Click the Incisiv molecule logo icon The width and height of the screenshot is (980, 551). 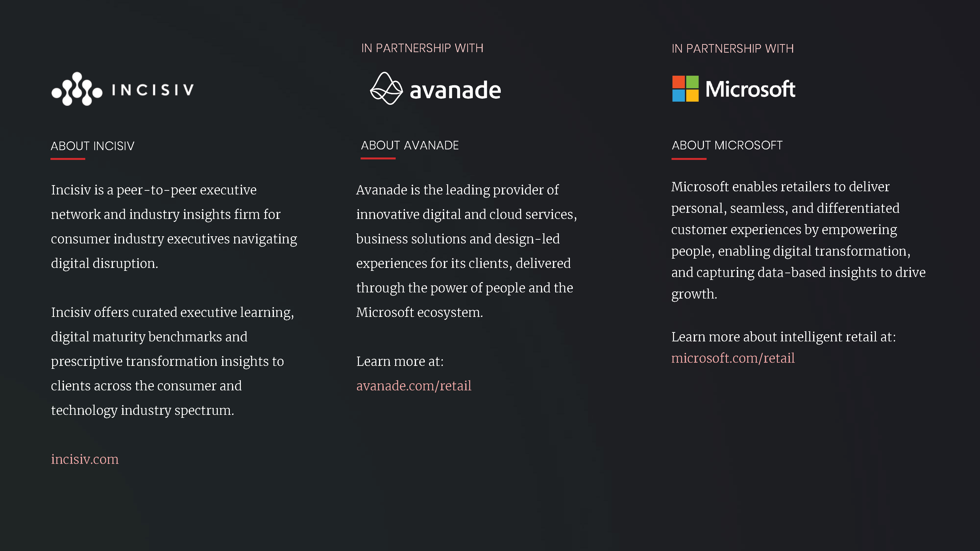pyautogui.click(x=77, y=89)
